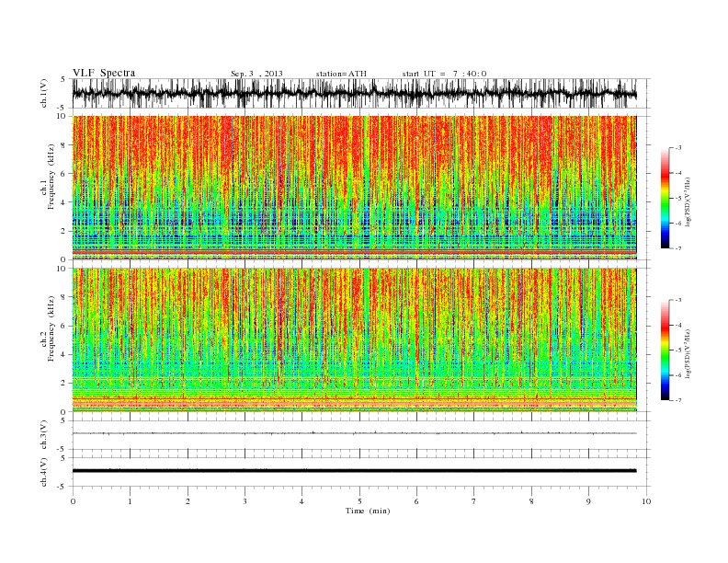Click the ch.2 frequency axis "6" kHz tick

tap(63, 326)
